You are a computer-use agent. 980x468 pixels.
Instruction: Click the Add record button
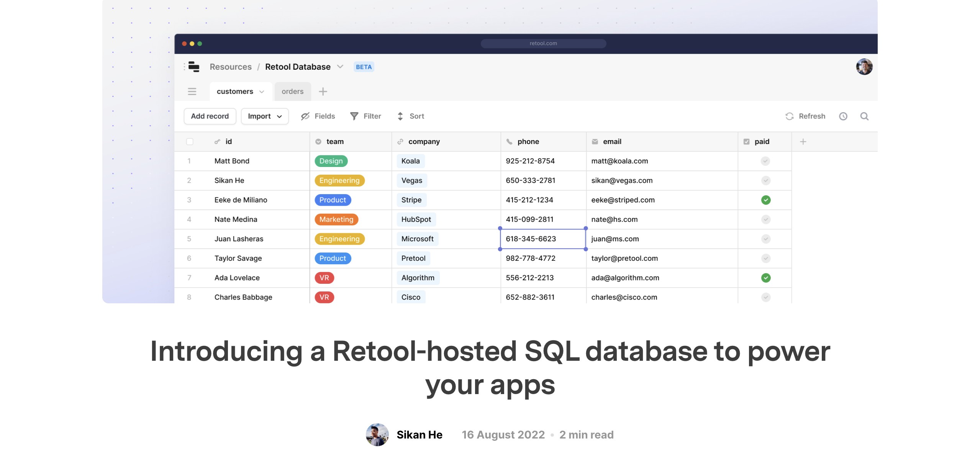[210, 116]
